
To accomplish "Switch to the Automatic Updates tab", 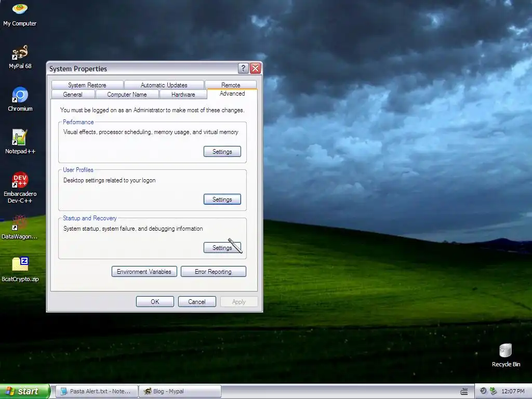I will coord(164,85).
